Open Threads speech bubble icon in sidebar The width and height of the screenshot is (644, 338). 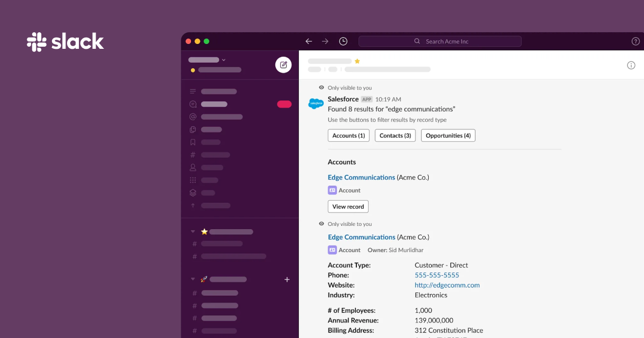193,104
